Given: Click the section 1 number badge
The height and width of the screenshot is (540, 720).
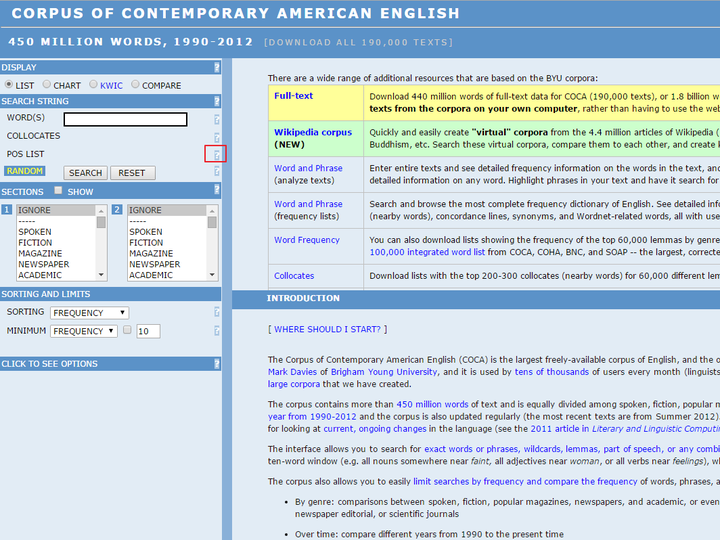Looking at the screenshot, I should tap(6, 210).
